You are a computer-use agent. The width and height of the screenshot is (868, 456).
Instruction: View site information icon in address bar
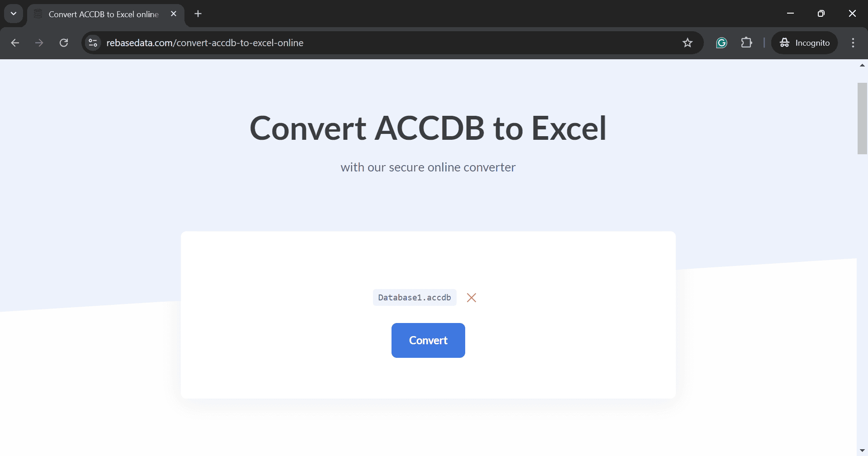pos(93,43)
